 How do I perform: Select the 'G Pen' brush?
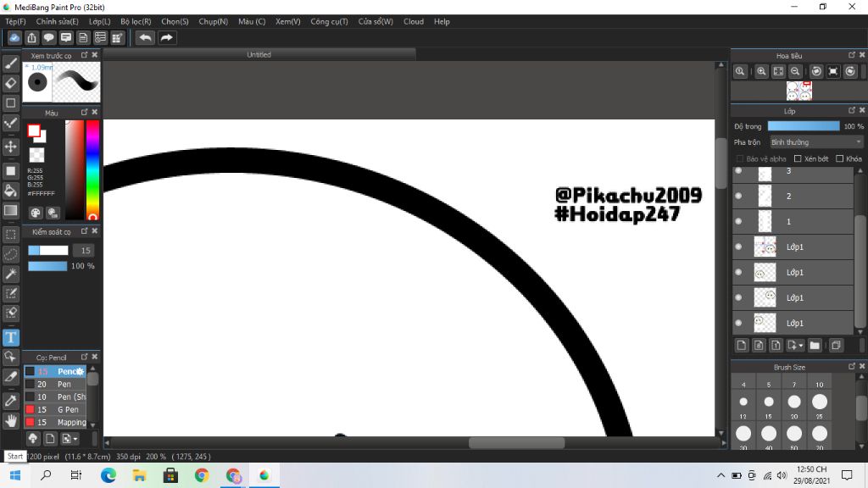pos(55,409)
